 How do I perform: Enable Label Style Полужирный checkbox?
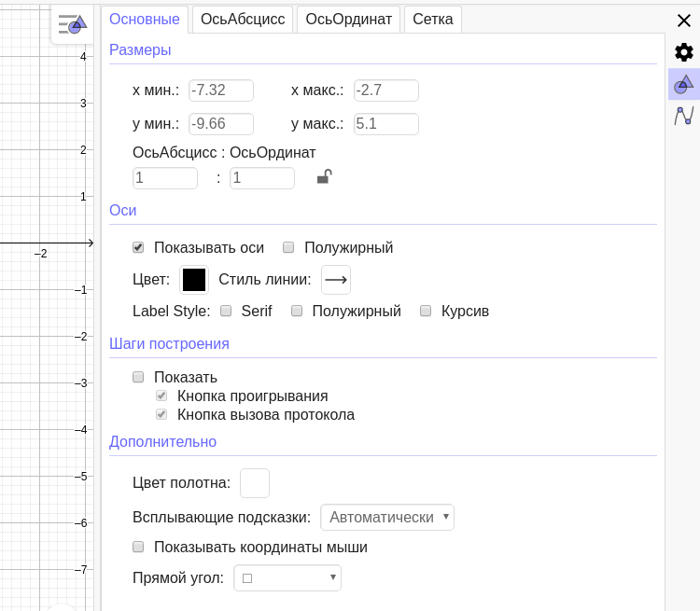point(297,311)
